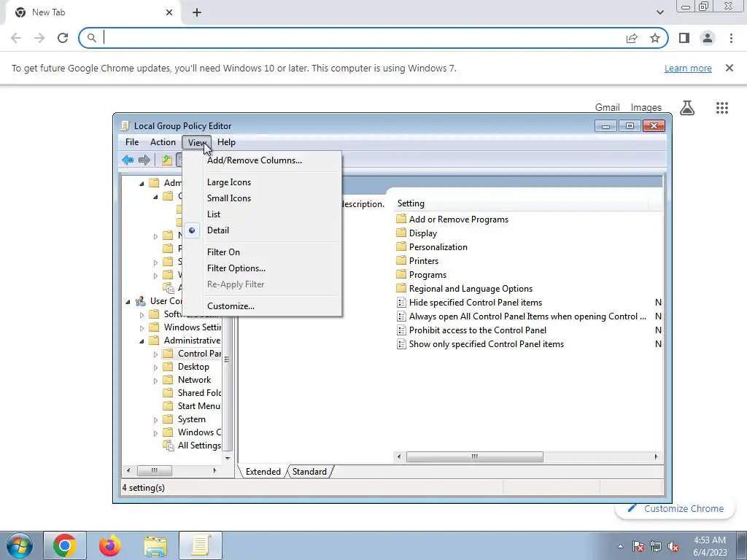Viewport: 747px width, 560px height.
Task: Click the Forward arrow in Group Policy toolbar
Action: coord(144,160)
